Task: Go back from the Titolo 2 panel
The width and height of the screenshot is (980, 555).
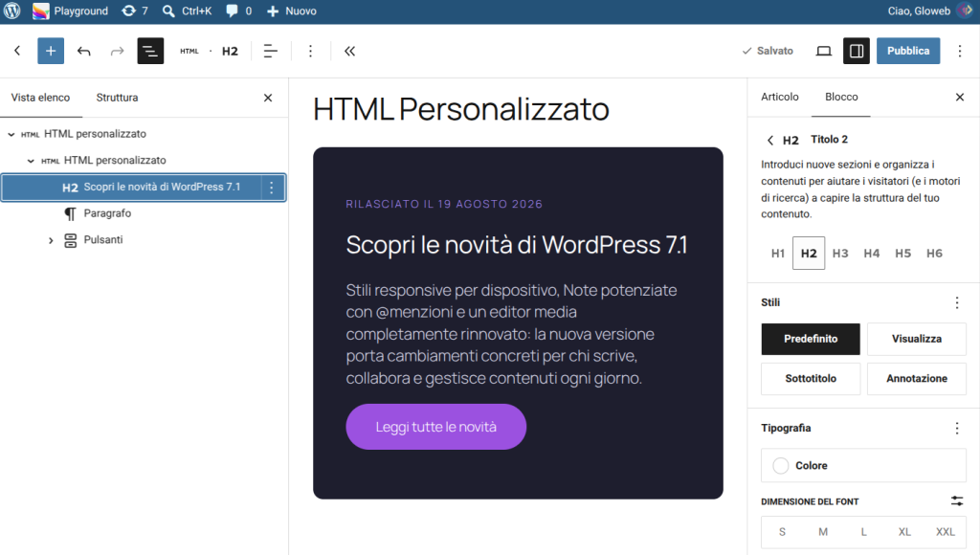Action: click(770, 140)
